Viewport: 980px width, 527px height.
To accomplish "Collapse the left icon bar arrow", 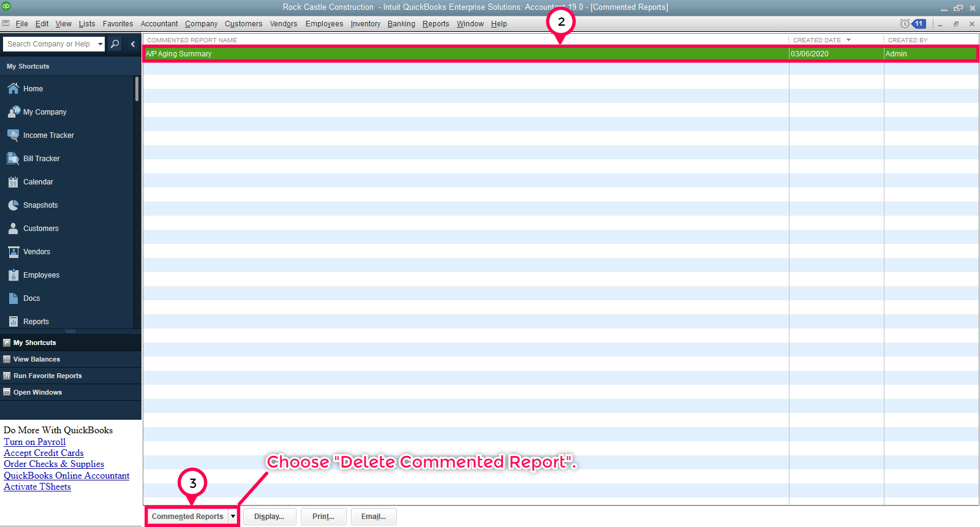I will click(133, 44).
